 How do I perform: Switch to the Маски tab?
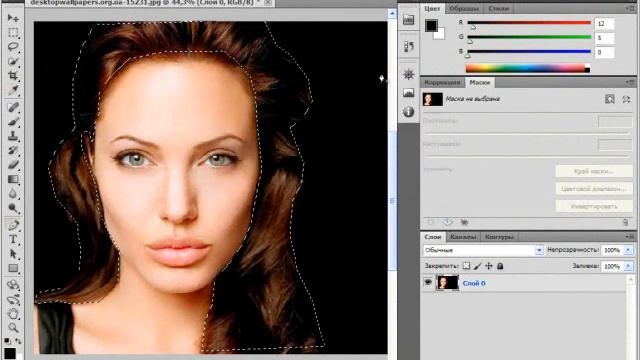pyautogui.click(x=480, y=82)
